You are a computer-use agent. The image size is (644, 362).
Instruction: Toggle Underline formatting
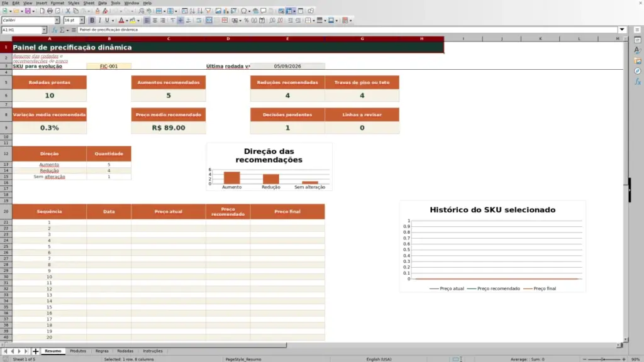107,20
